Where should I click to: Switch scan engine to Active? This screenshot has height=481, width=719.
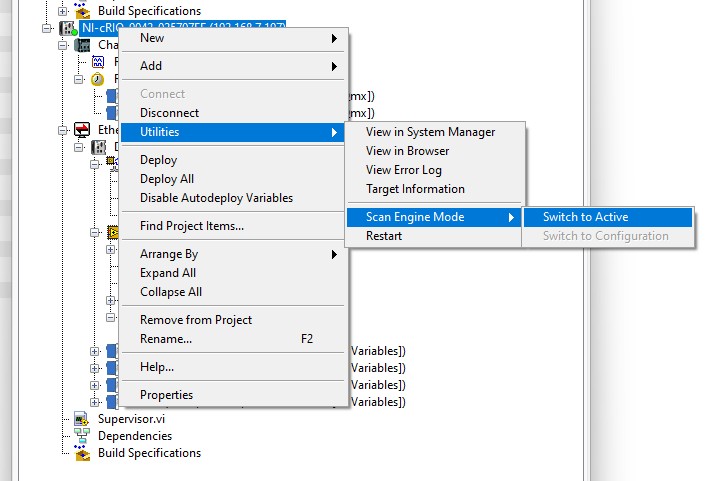pos(608,217)
